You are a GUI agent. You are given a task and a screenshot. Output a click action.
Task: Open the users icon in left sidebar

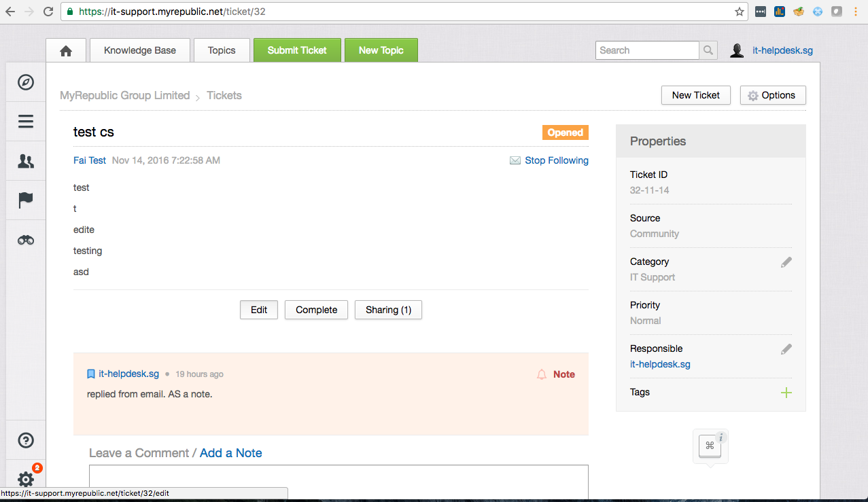(x=26, y=161)
